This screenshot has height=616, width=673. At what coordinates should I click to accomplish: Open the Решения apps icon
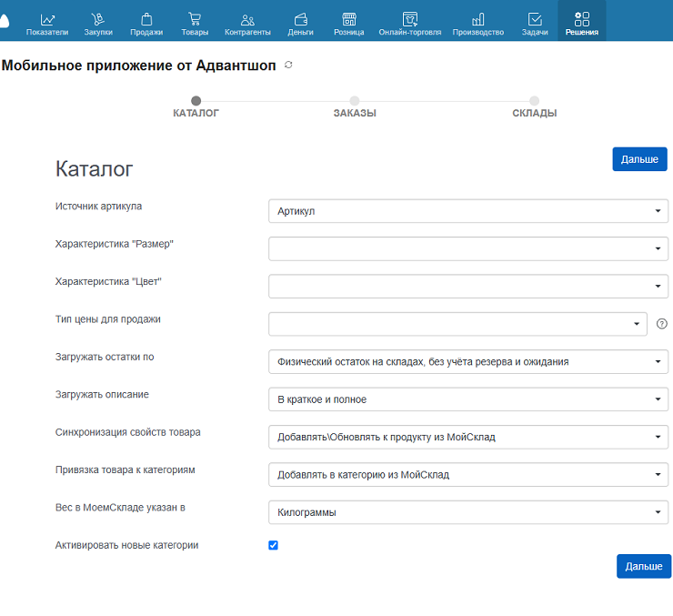581,19
